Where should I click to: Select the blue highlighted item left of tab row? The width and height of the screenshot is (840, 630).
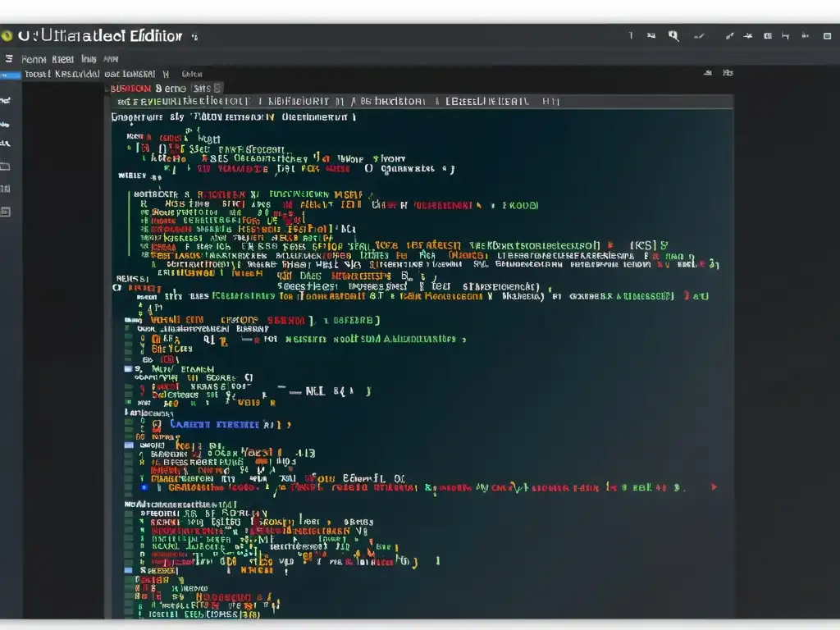pos(10,75)
